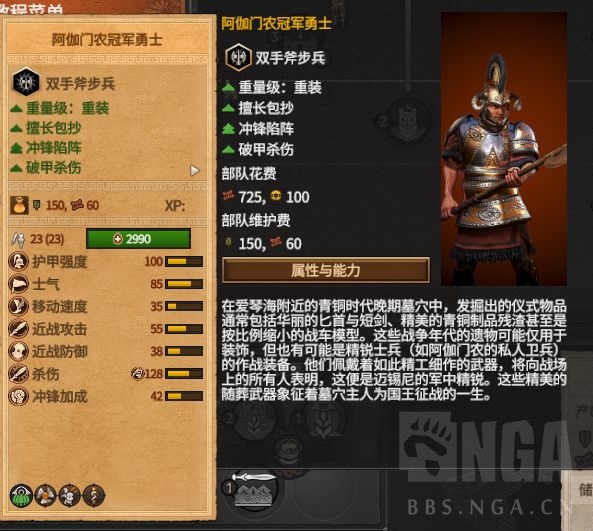Click the 士气 morale flag icon
This screenshot has width=593, height=531.
point(19,284)
